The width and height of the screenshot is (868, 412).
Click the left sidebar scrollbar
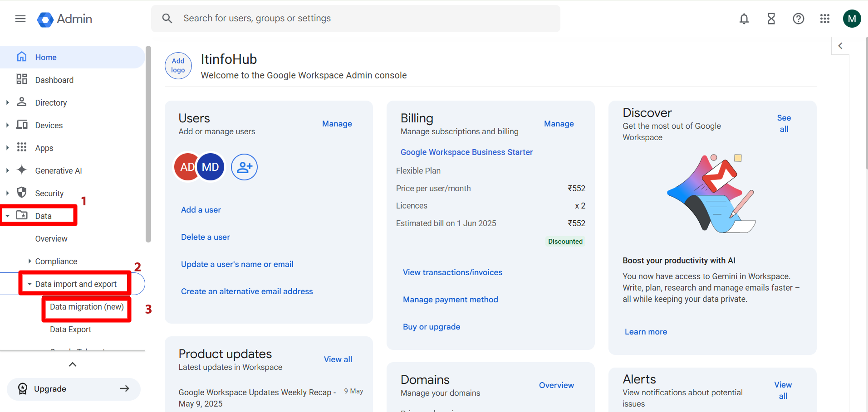[148, 144]
